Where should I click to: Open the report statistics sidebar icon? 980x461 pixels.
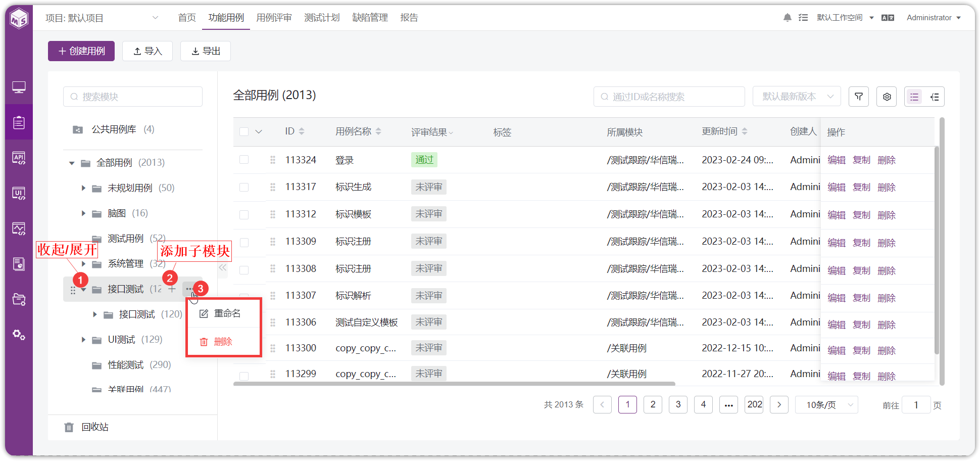pyautogui.click(x=19, y=264)
